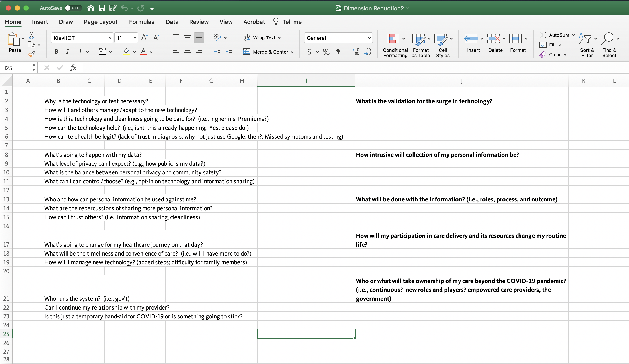The width and height of the screenshot is (629, 364).
Task: Open fill color picker arrow
Action: tap(134, 52)
